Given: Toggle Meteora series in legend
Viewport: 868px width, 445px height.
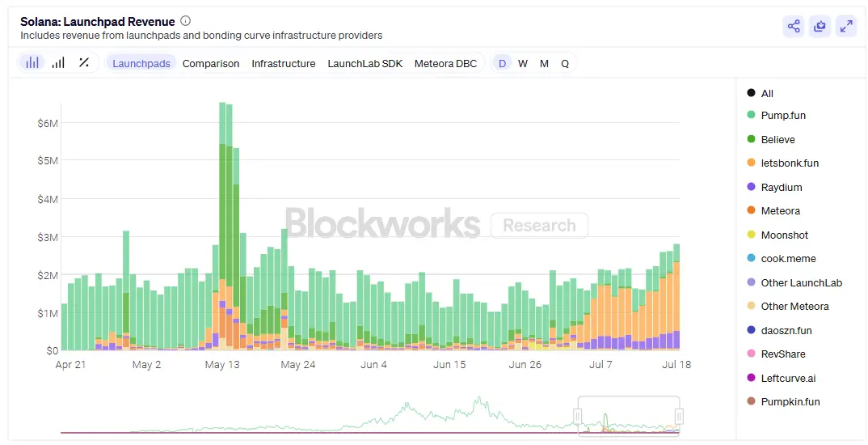Looking at the screenshot, I should [773, 210].
